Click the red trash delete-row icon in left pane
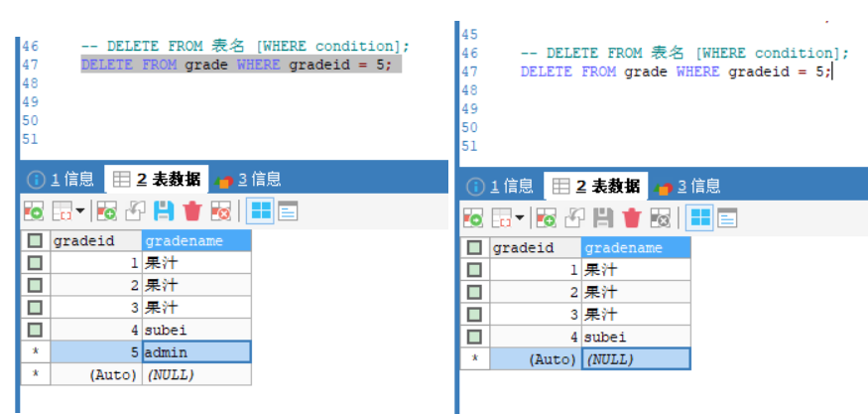 (x=192, y=210)
